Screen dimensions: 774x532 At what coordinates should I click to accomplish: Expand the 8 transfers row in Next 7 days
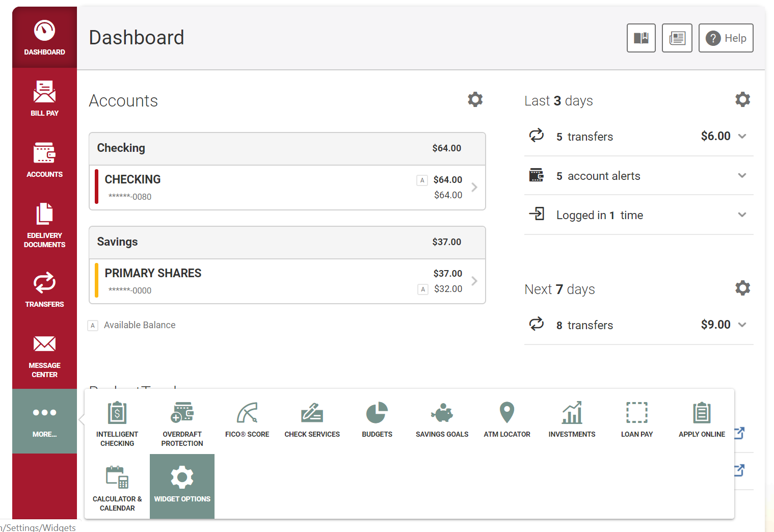638,325
